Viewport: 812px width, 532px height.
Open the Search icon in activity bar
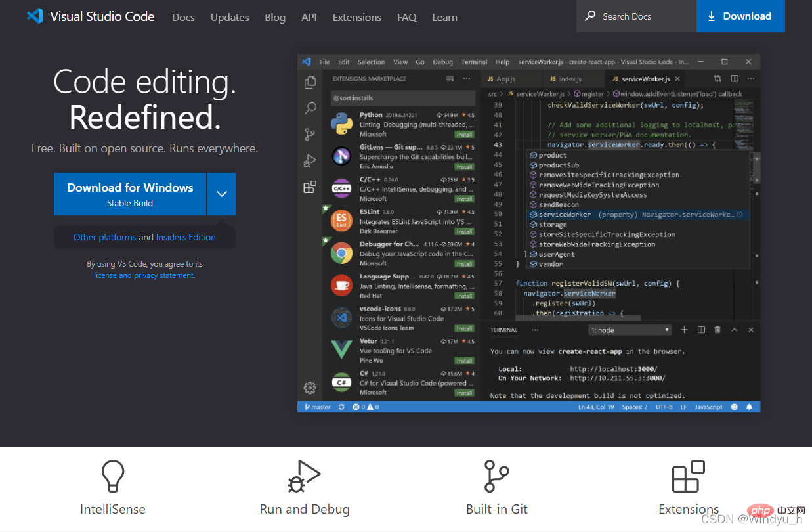[310, 108]
